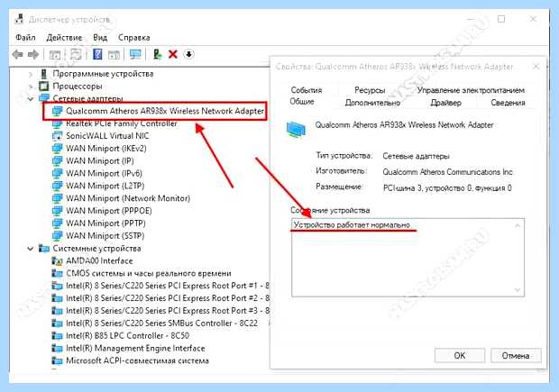The width and height of the screenshot is (559, 392).
Task: Click the WAN Miniport (IKEv2) adapter icon
Action: coord(57,149)
